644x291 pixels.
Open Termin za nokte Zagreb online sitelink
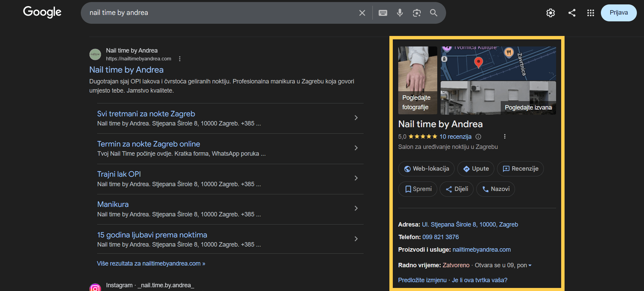[149, 144]
